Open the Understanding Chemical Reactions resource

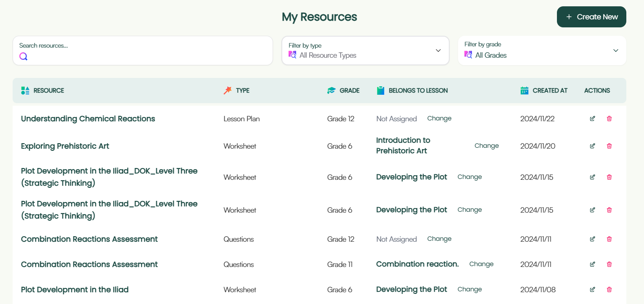[88, 119]
